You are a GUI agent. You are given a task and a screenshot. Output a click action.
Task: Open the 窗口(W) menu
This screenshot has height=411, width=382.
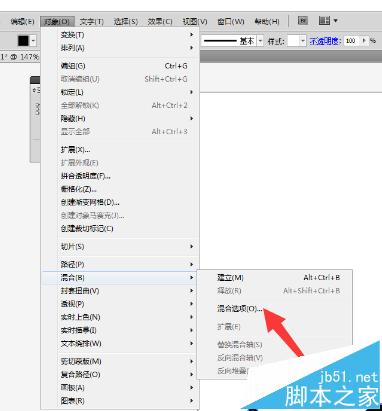231,22
